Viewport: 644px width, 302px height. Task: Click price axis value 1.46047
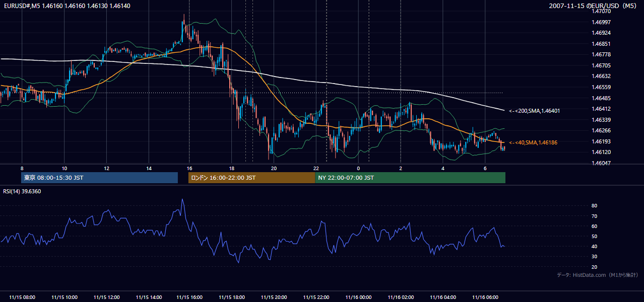pyautogui.click(x=601, y=163)
